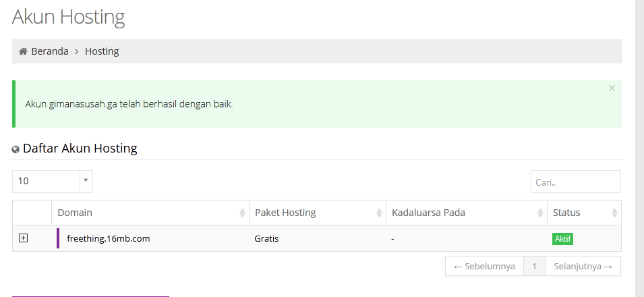Go to Beranda in breadcrumb
This screenshot has width=644, height=297.
[50, 51]
